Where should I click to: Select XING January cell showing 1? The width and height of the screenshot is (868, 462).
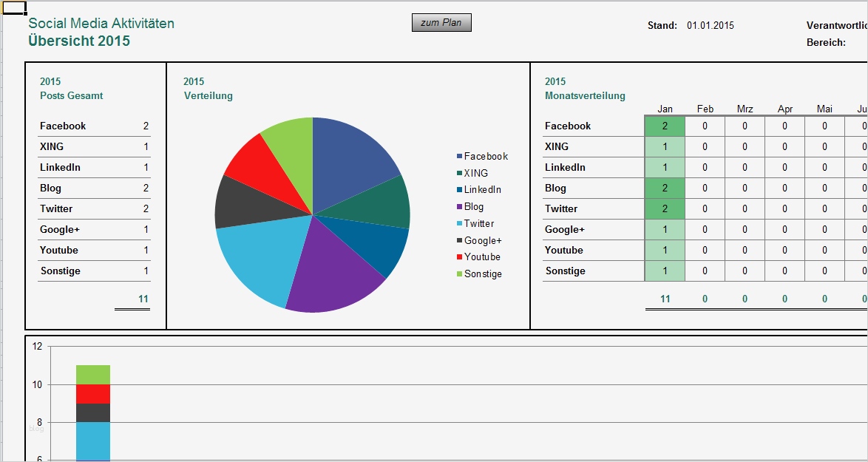pyautogui.click(x=665, y=146)
